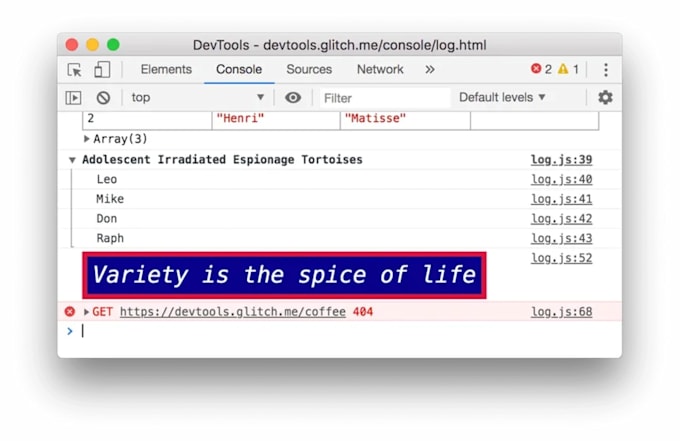Click the 404 status code text

pyautogui.click(x=363, y=312)
